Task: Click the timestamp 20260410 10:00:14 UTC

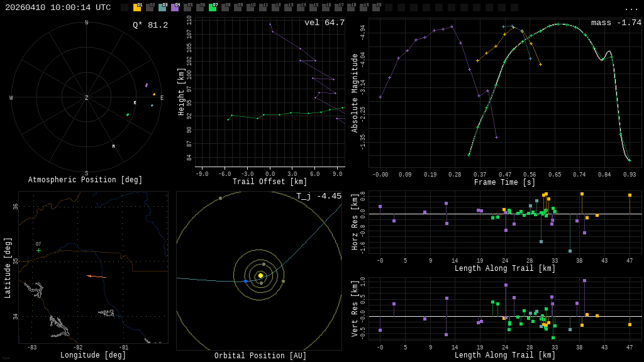Action: (58, 8)
